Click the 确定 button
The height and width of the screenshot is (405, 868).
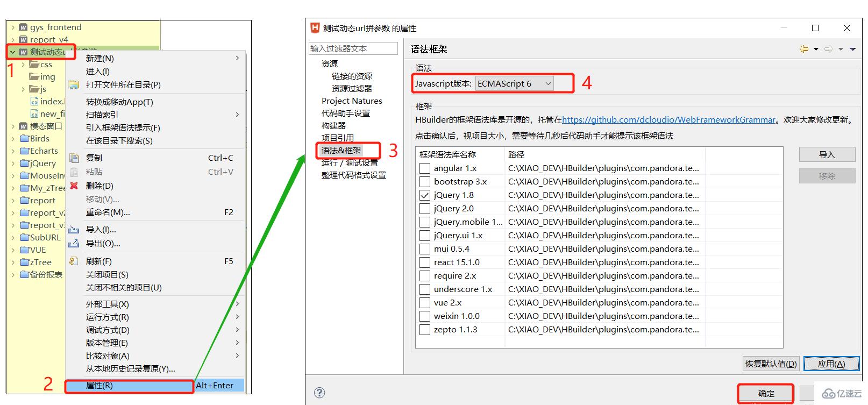pyautogui.click(x=766, y=393)
